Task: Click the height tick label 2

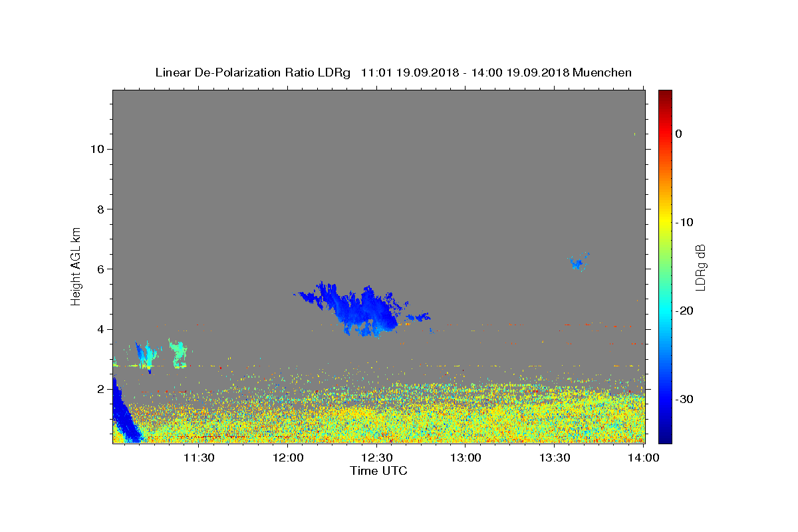Action: (100, 389)
